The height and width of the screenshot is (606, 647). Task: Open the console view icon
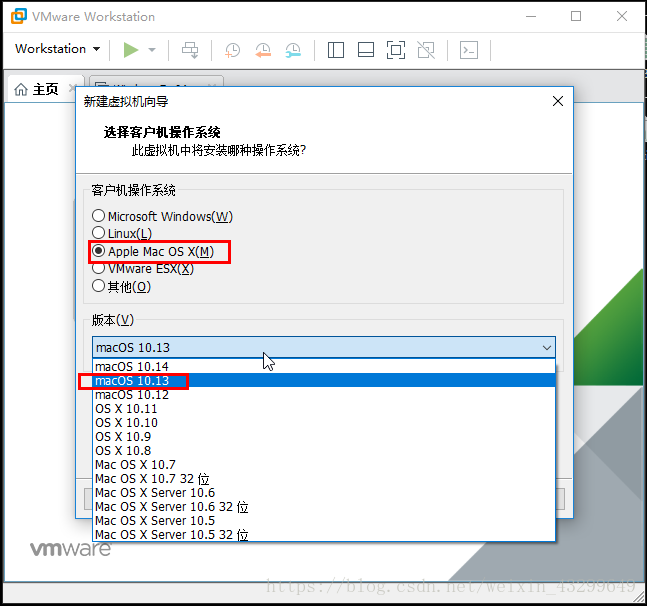click(x=469, y=50)
